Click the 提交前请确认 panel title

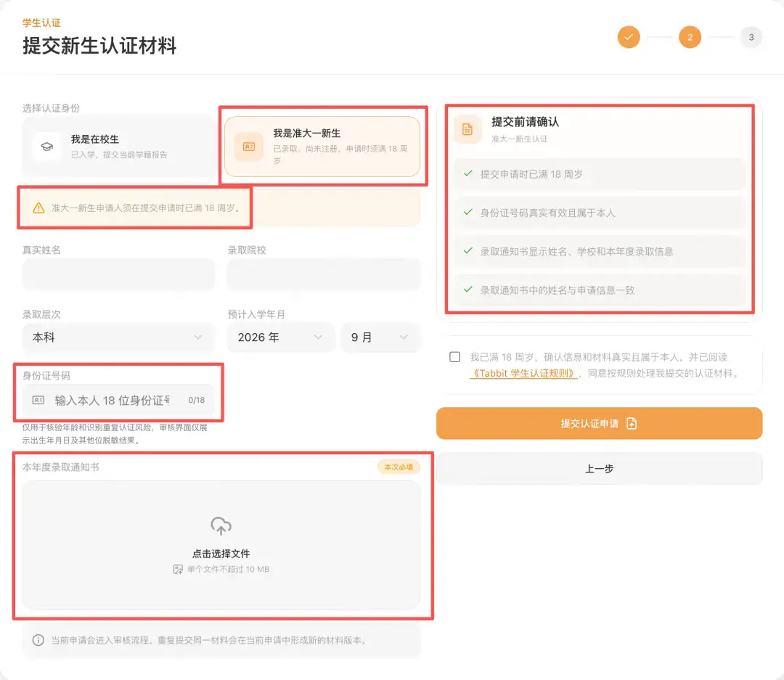pos(525,121)
